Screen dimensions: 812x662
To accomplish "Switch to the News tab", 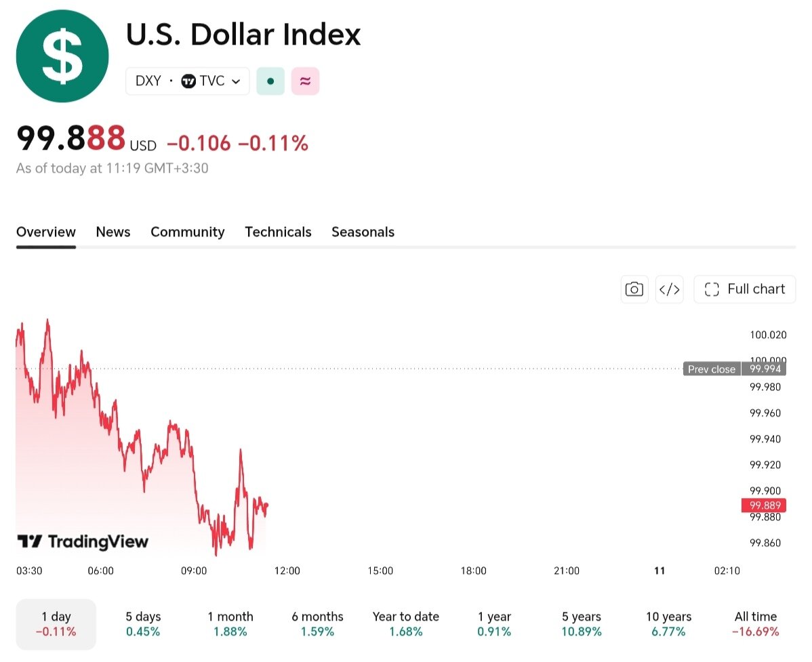I will coord(113,232).
